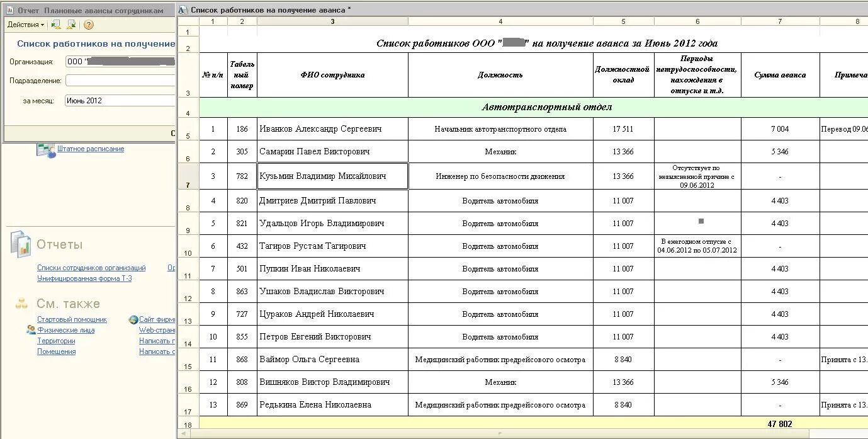Open Списки сотрудников организаций report link
868x439 pixels.
point(91,268)
